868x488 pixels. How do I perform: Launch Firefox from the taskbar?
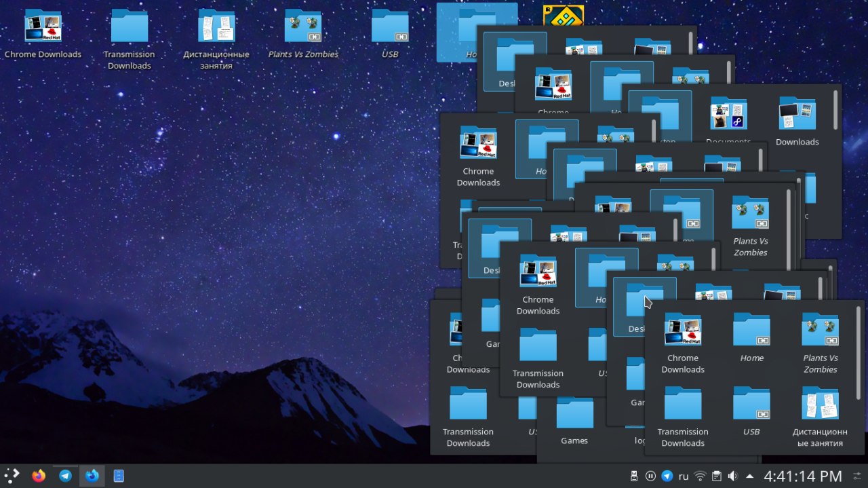[39, 476]
